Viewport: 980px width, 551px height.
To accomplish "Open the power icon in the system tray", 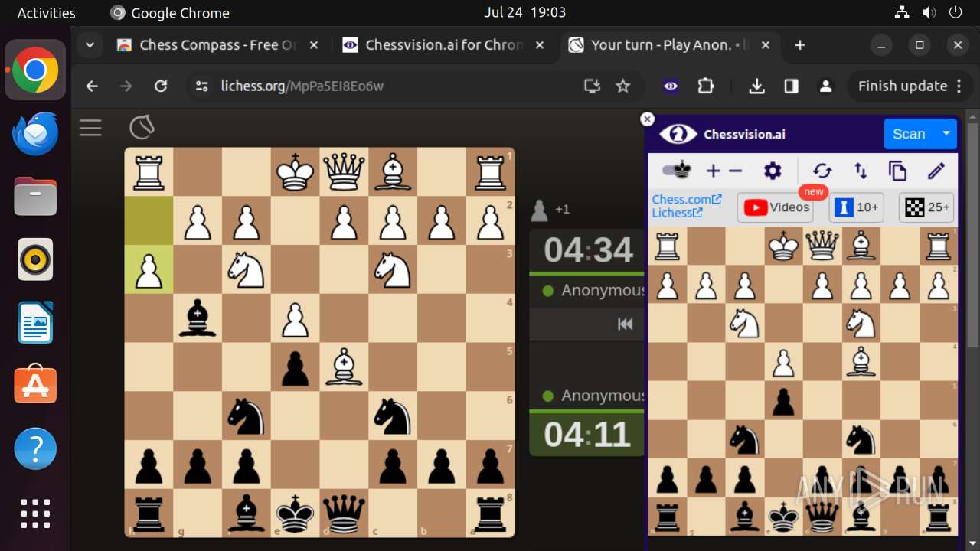I will 955,12.
